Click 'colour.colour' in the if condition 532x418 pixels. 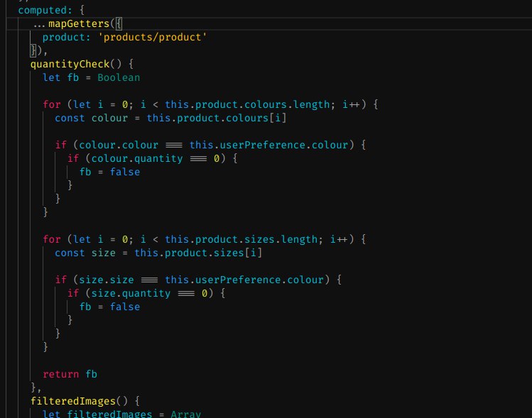pos(119,145)
